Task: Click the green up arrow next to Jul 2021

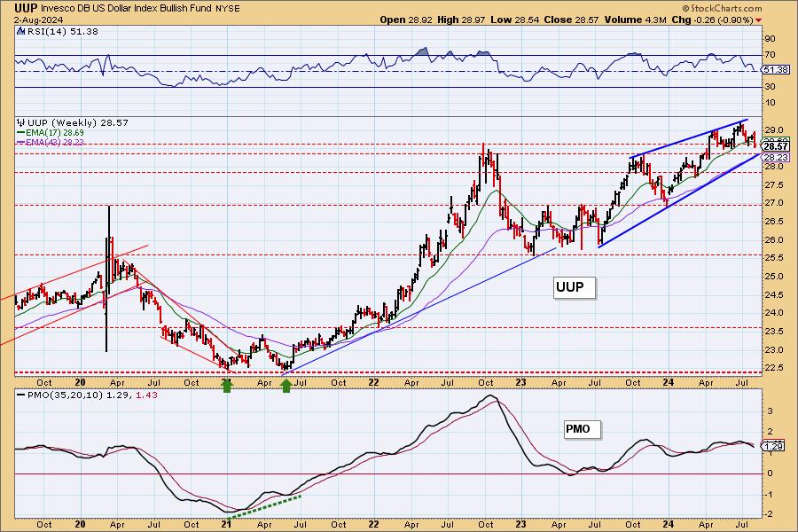Action: click(286, 386)
